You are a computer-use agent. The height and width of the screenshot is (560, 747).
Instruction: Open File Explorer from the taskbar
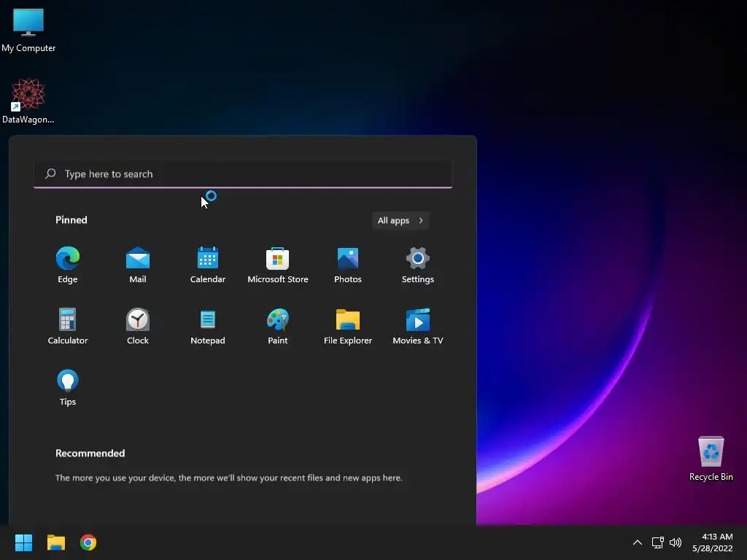55,542
